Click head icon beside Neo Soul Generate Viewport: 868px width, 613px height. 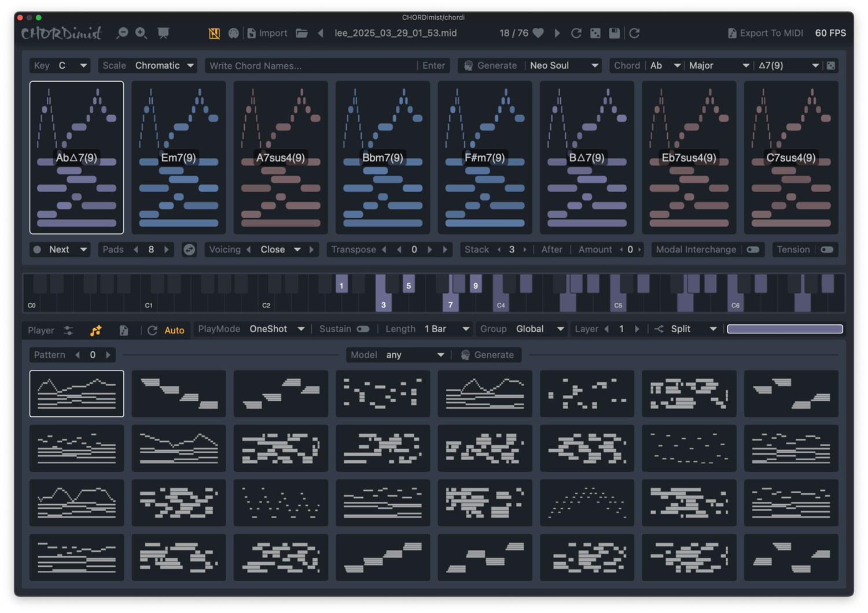(468, 65)
